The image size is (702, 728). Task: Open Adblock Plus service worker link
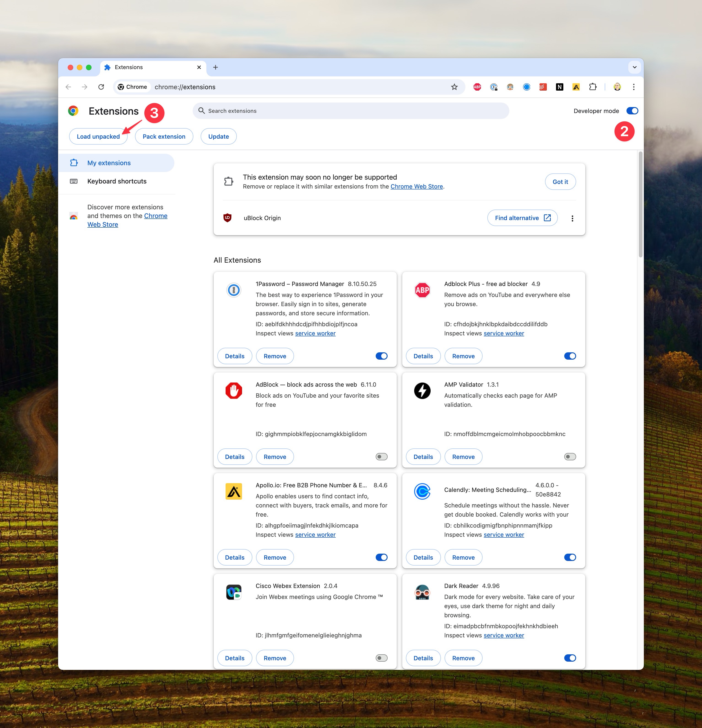504,334
